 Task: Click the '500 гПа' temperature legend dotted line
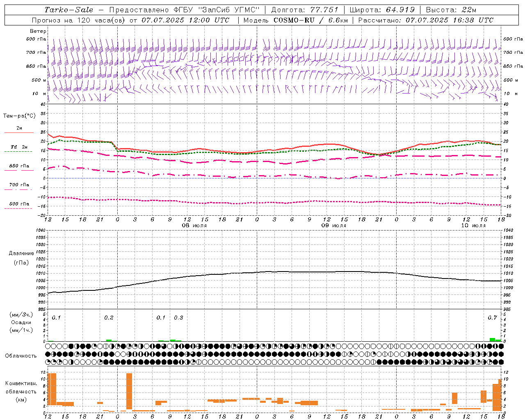coord(18,208)
